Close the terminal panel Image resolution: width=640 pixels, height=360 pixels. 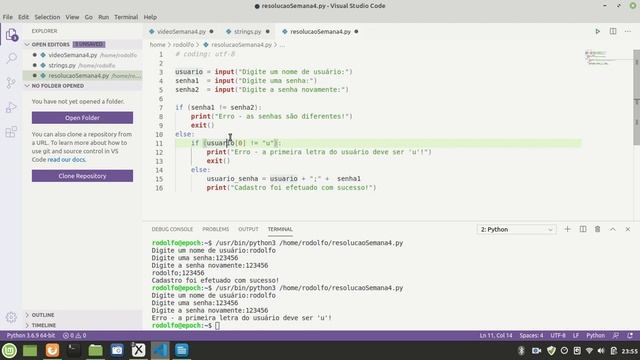(628, 229)
